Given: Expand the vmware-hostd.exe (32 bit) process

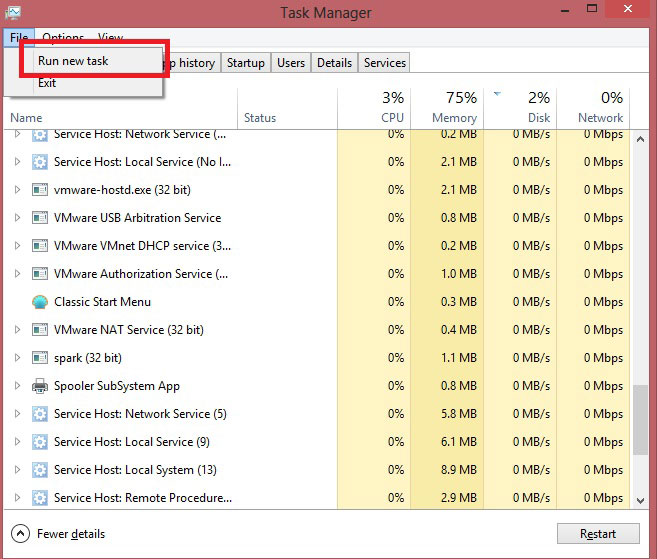Looking at the screenshot, I should (17, 190).
